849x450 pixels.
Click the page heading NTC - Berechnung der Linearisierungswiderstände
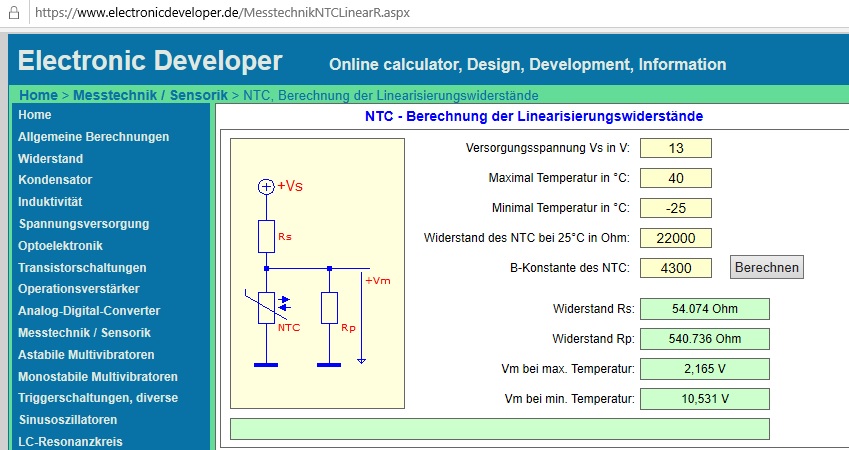click(x=534, y=116)
